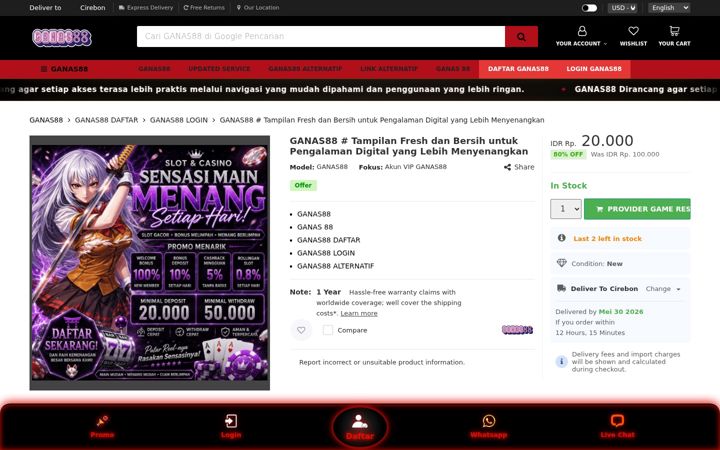720x450 pixels.
Task: Open the quantity dropdown showing 1
Action: point(566,209)
